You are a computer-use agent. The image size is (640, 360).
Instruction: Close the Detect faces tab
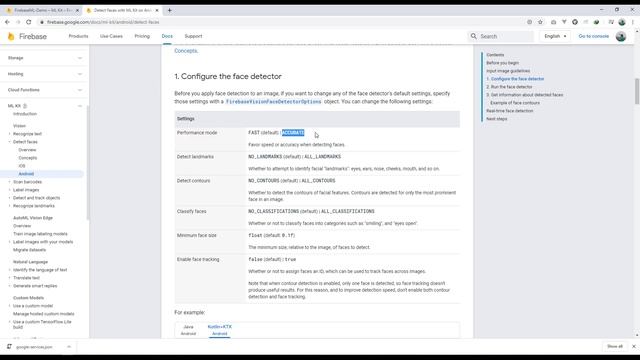[157, 10]
